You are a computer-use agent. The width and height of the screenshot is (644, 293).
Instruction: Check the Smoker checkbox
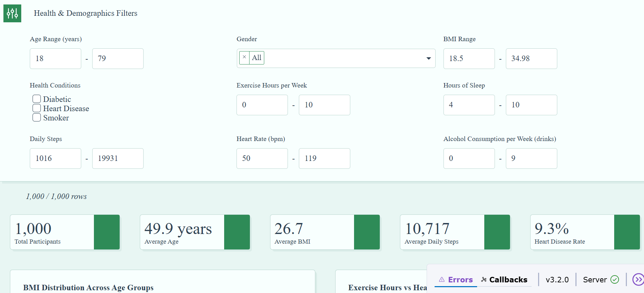(x=37, y=118)
